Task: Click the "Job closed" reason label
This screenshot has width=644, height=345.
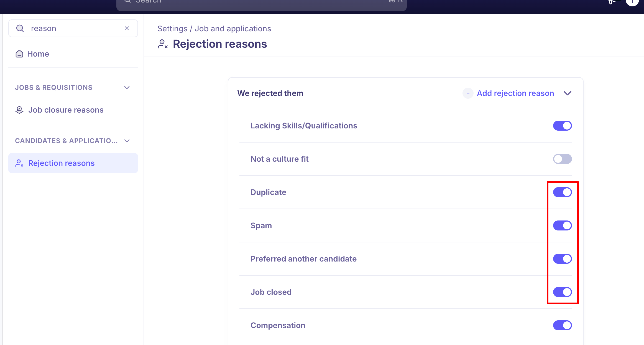Action: click(271, 292)
